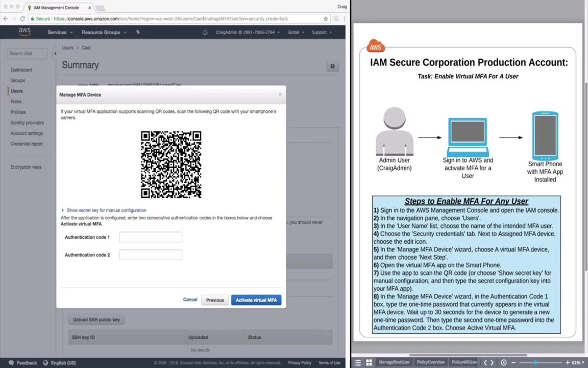Select the smart phone icon in diagram
Screen dimensions: 588x368
click(x=545, y=135)
